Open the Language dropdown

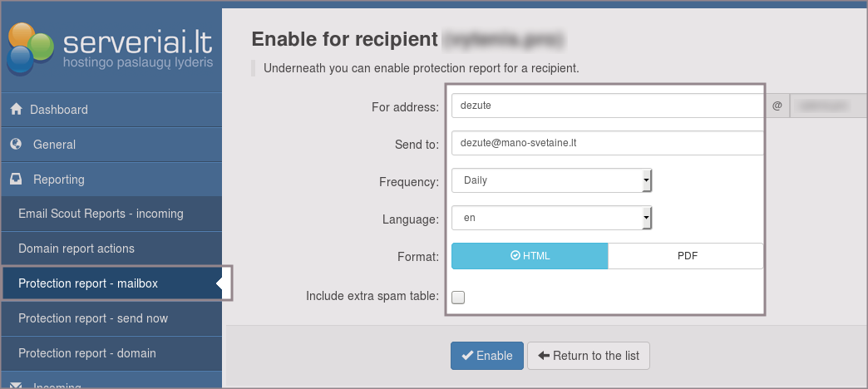551,219
